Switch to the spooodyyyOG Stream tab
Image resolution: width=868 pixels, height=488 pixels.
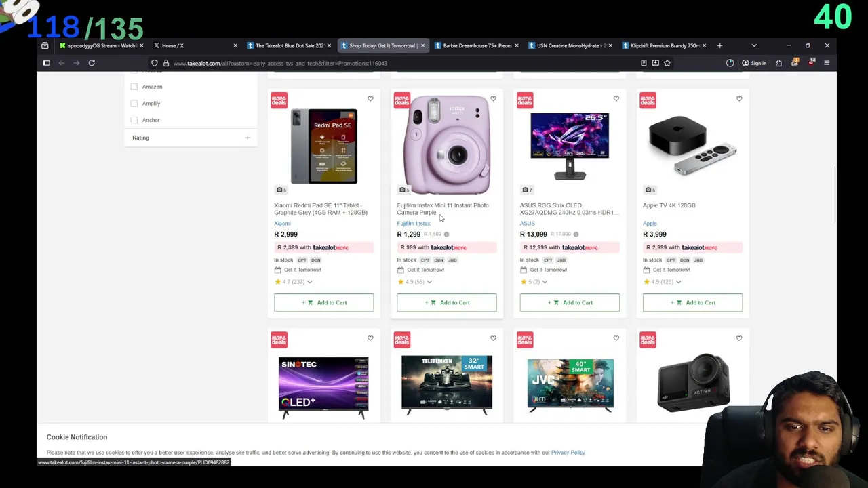[x=101, y=45]
